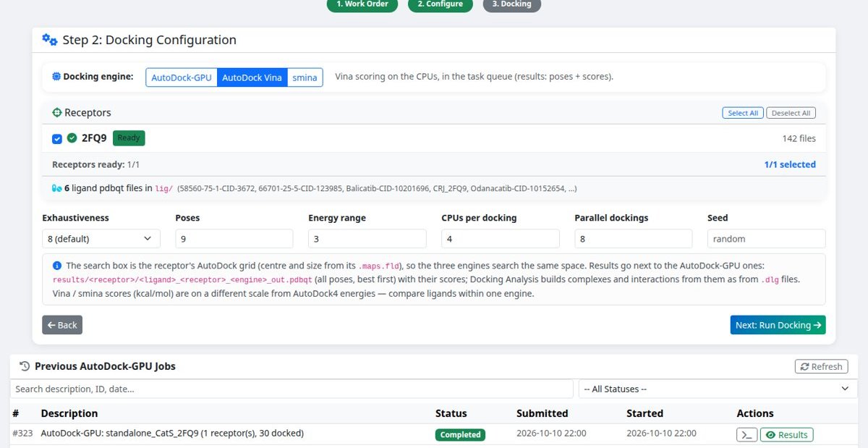Viewport: 868px width, 448px height.
Task: Click the chip icon next to Docking engine
Action: point(56,76)
